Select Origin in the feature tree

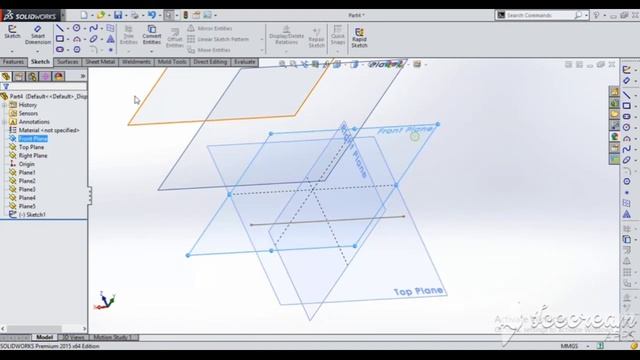[26, 164]
